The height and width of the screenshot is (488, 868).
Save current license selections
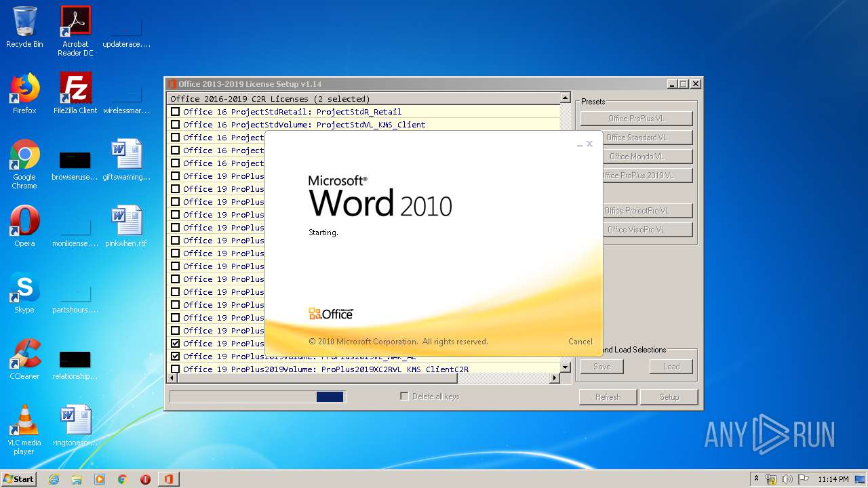pyautogui.click(x=602, y=367)
